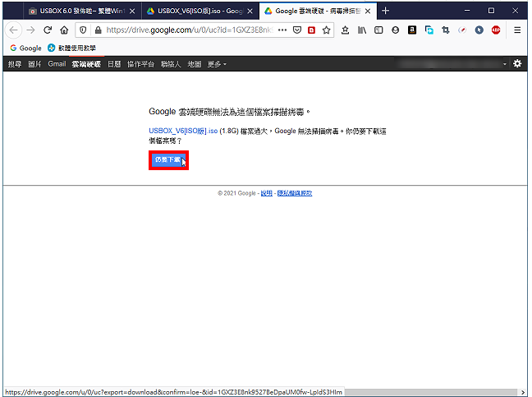Open the 說明 footer link

tap(266, 193)
